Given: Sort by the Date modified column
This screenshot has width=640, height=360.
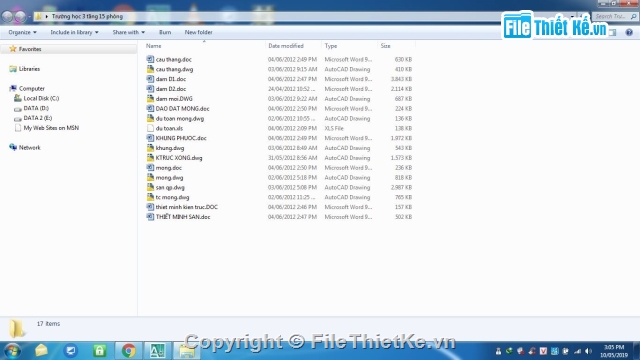Looking at the screenshot, I should click(x=286, y=46).
